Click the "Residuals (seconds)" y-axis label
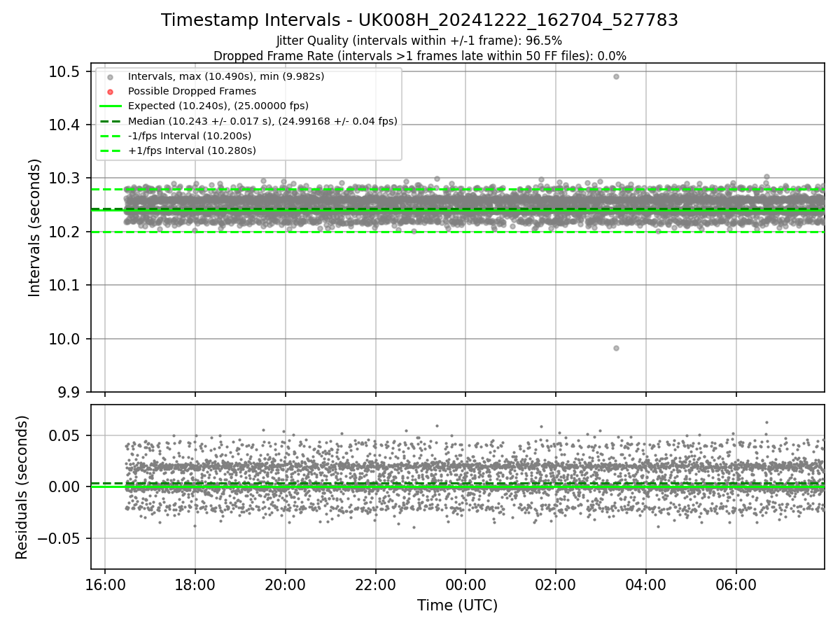The width and height of the screenshot is (840, 630). click(22, 487)
